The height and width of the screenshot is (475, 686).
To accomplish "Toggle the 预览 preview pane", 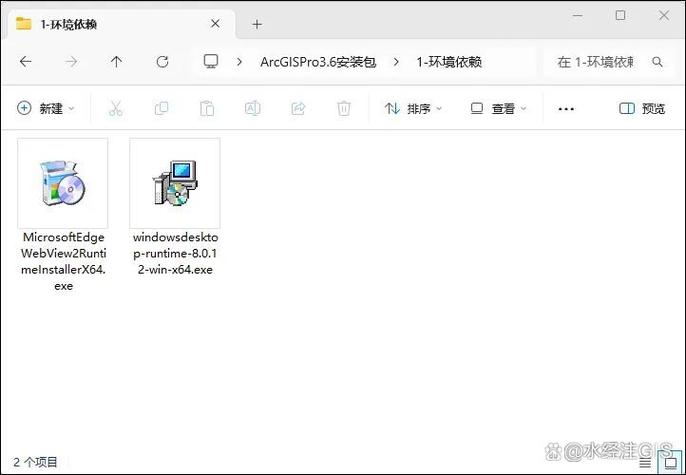I will (x=642, y=108).
